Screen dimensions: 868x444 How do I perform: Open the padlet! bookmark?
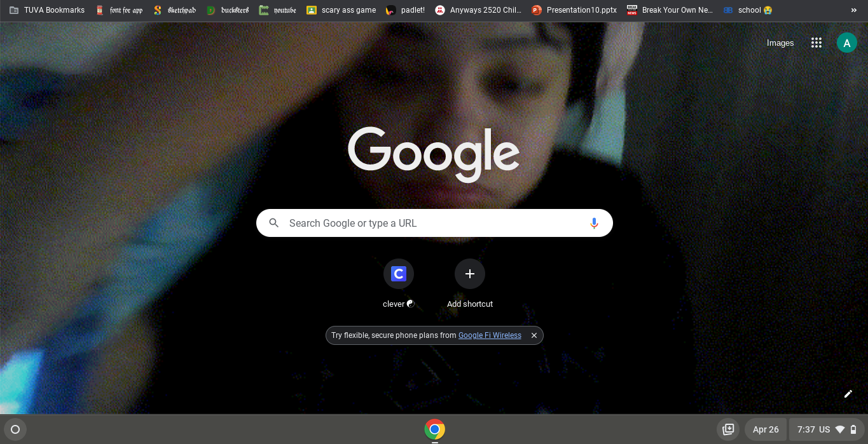406,10
